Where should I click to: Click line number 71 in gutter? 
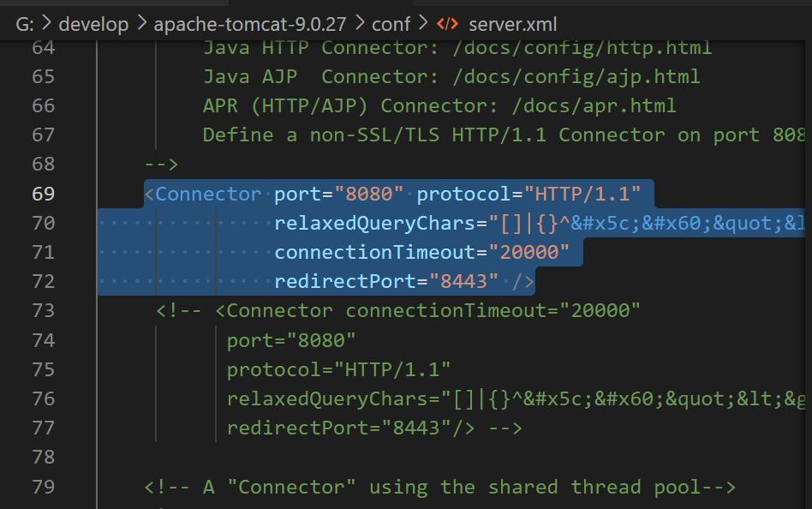[x=44, y=253]
